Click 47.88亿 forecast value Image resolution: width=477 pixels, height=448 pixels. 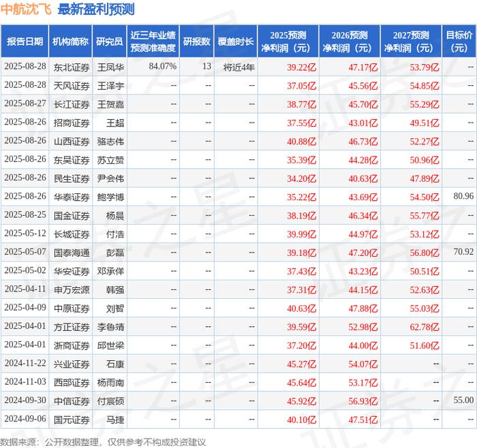point(363,308)
